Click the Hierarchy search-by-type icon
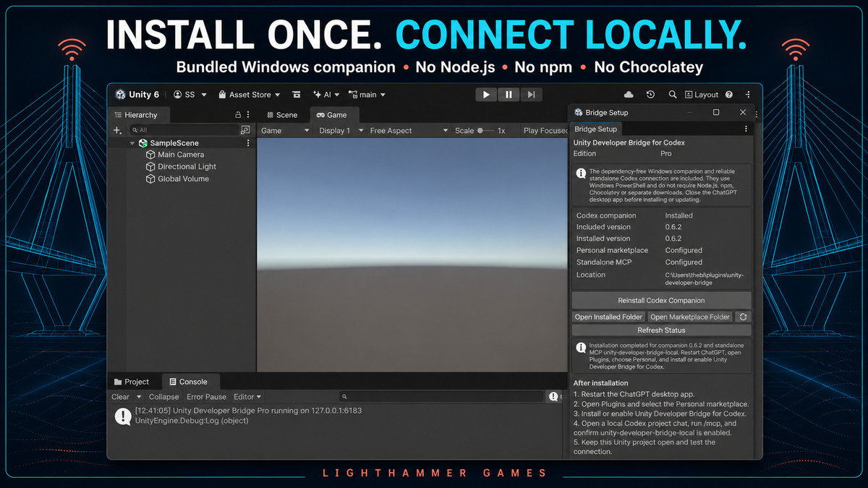This screenshot has height=488, width=868. (246, 130)
